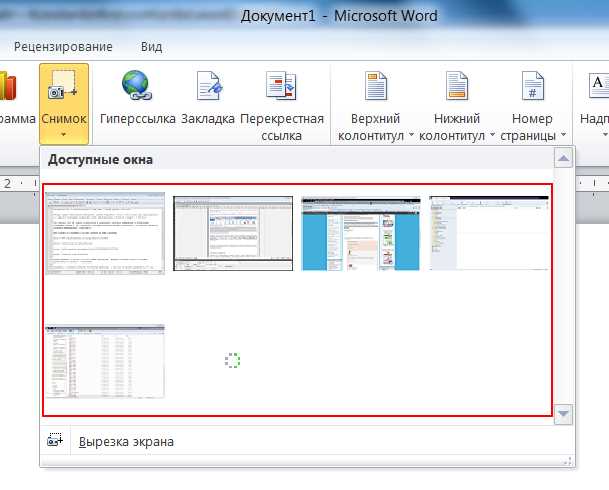The width and height of the screenshot is (609, 490).
Task: Expand Номер страницы dropdown arrow
Action: click(x=563, y=135)
